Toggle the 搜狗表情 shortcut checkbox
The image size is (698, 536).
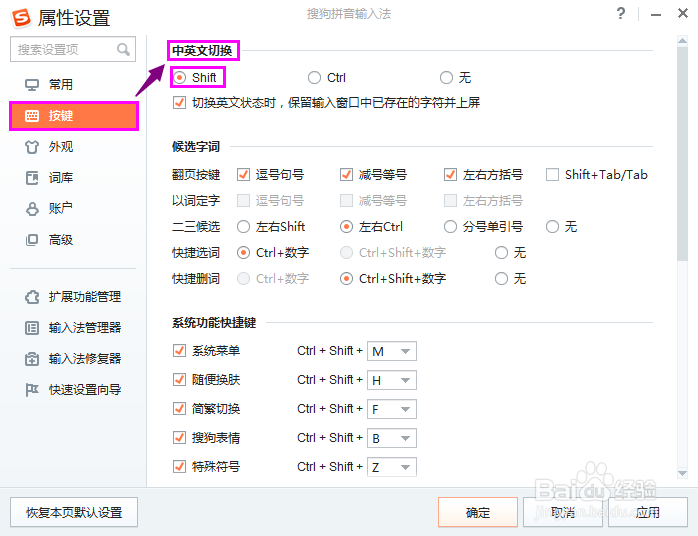pyautogui.click(x=179, y=438)
